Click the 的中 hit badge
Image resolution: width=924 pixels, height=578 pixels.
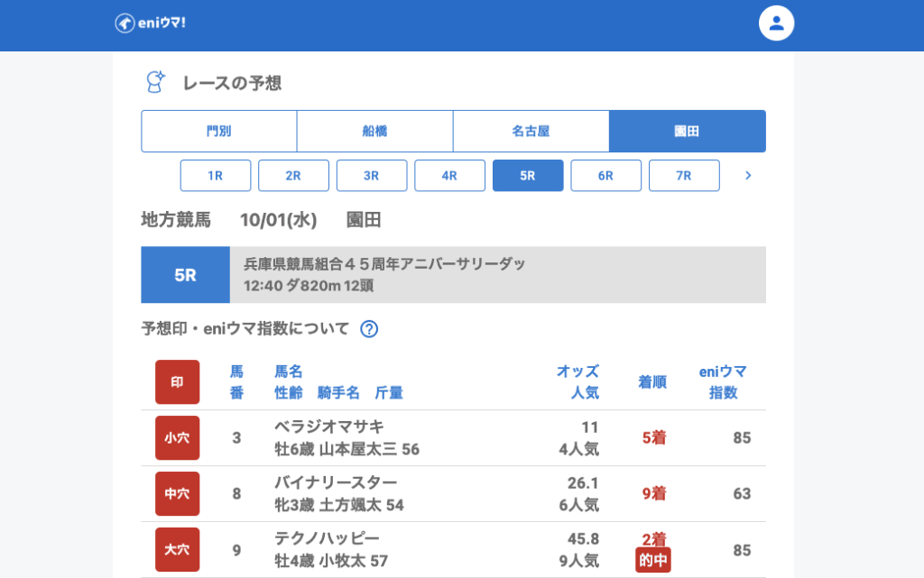[652, 561]
